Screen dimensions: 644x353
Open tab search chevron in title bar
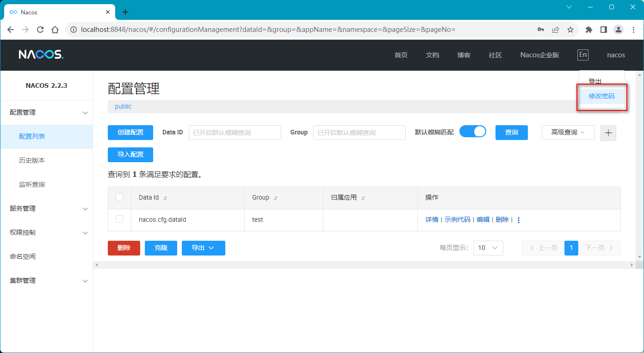(569, 7)
